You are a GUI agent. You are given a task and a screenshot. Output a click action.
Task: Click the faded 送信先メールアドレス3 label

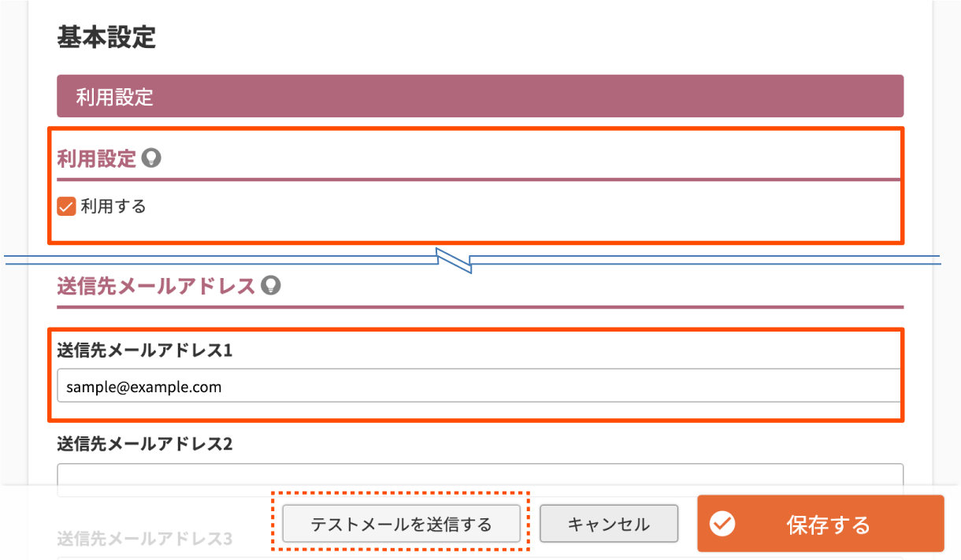[x=144, y=539]
